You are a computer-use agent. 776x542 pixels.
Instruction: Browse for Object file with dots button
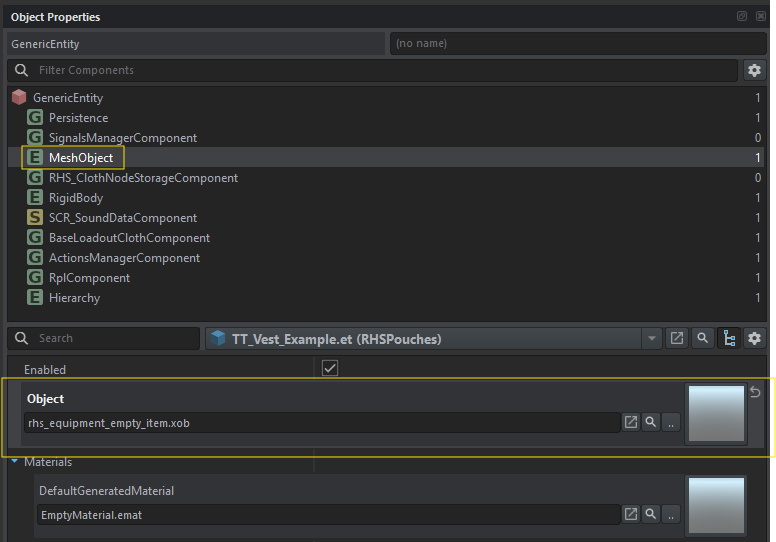click(x=671, y=423)
